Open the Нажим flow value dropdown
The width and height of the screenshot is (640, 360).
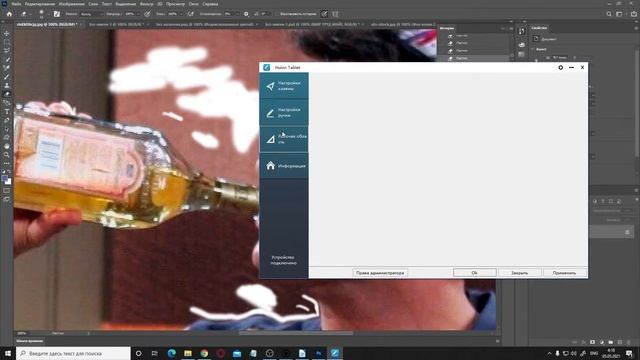pos(176,14)
